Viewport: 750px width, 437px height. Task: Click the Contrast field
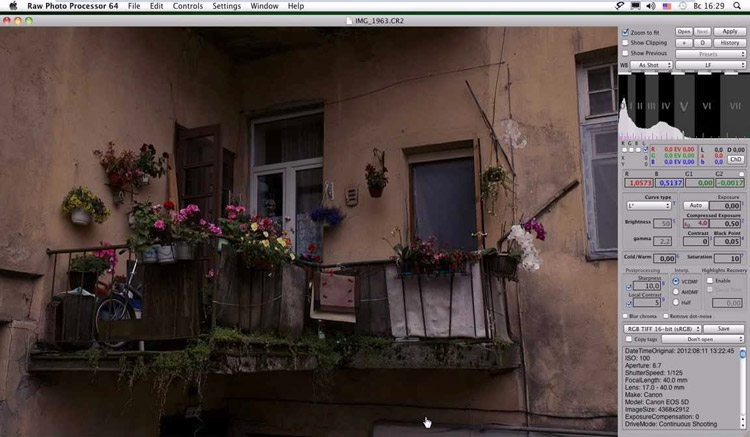tap(696, 241)
